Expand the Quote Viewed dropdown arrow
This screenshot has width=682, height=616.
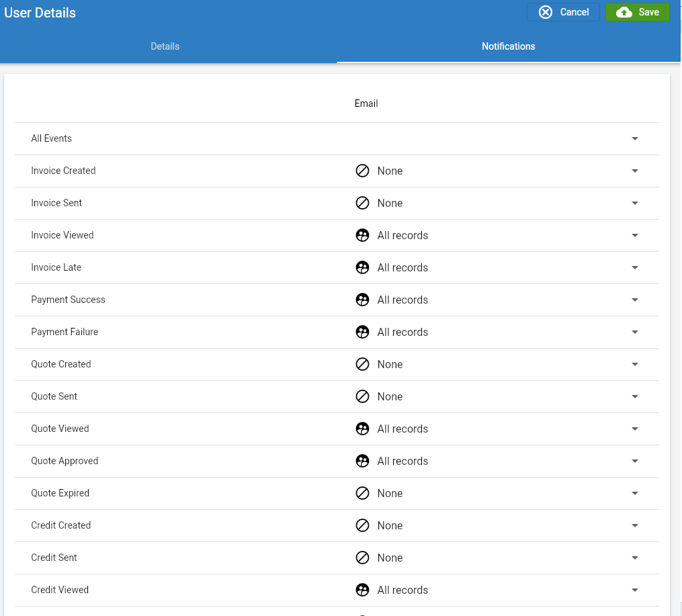(634, 429)
